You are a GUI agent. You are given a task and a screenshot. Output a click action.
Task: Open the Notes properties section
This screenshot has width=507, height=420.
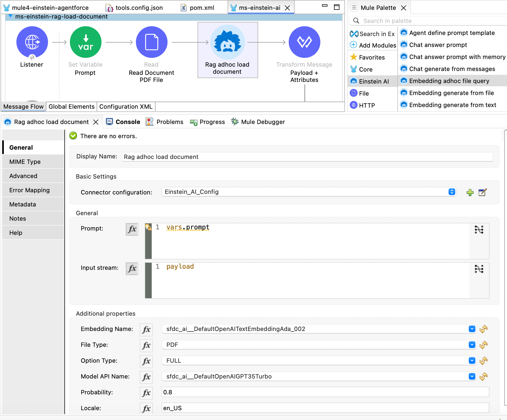click(33, 218)
